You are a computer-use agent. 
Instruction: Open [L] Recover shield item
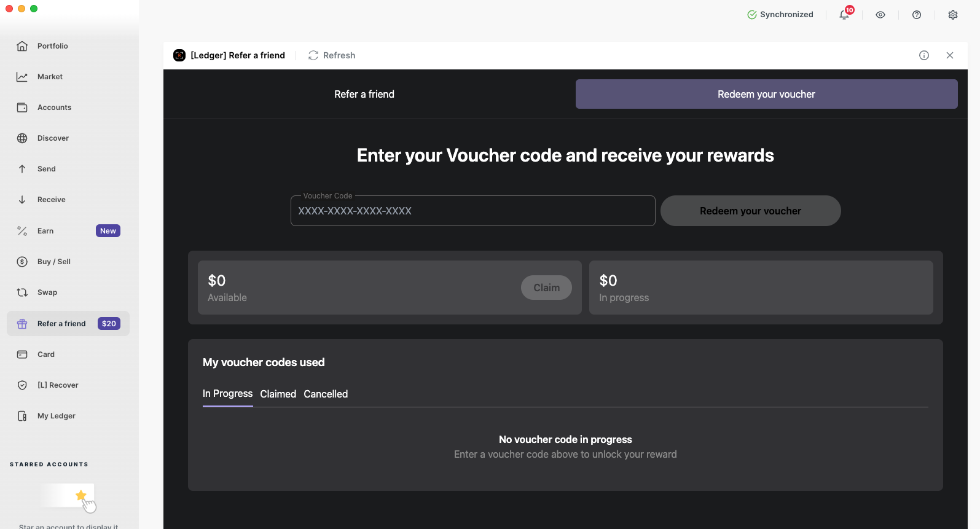pyautogui.click(x=57, y=385)
